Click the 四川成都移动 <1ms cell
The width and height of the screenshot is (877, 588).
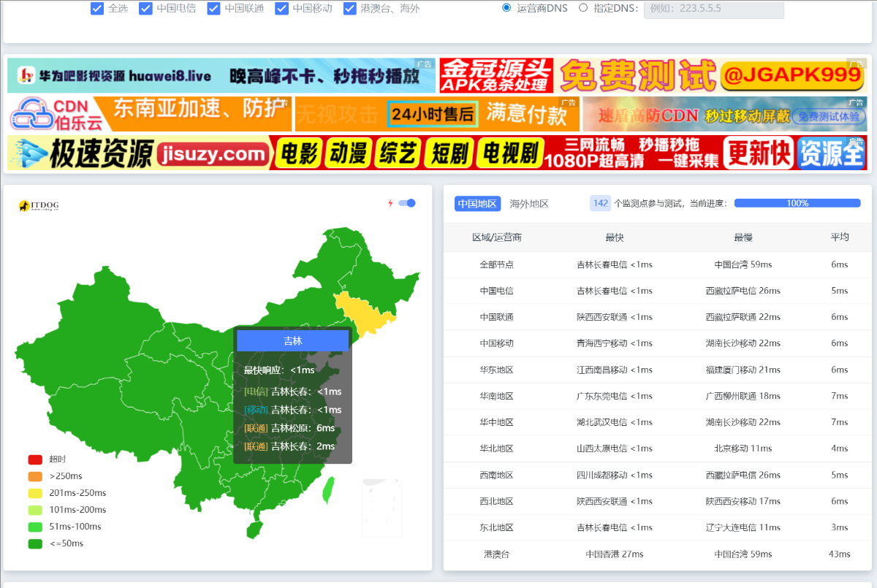pos(615,475)
